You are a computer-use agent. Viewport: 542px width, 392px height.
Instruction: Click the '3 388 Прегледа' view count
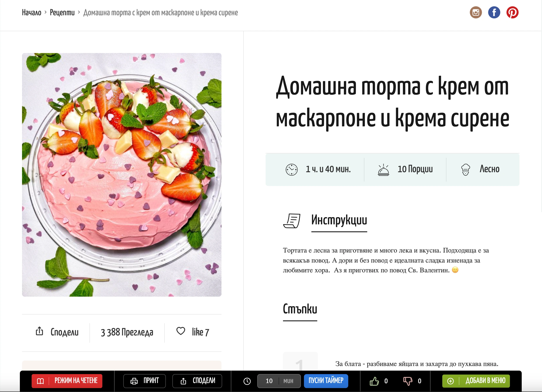[x=127, y=332]
